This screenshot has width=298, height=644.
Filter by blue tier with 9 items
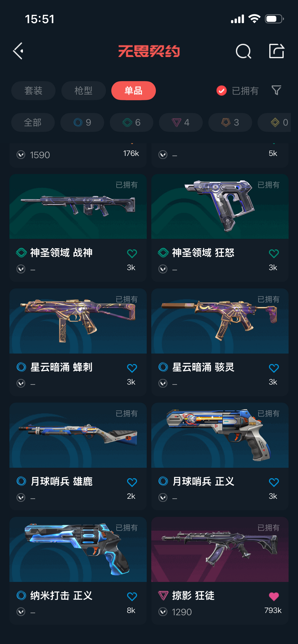click(x=82, y=122)
